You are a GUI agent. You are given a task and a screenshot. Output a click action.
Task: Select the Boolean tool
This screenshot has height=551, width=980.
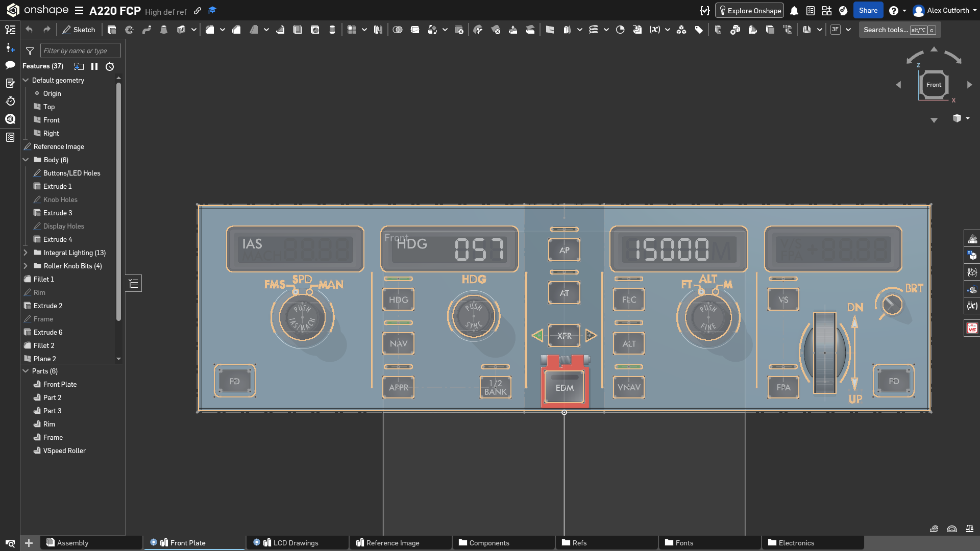(398, 30)
